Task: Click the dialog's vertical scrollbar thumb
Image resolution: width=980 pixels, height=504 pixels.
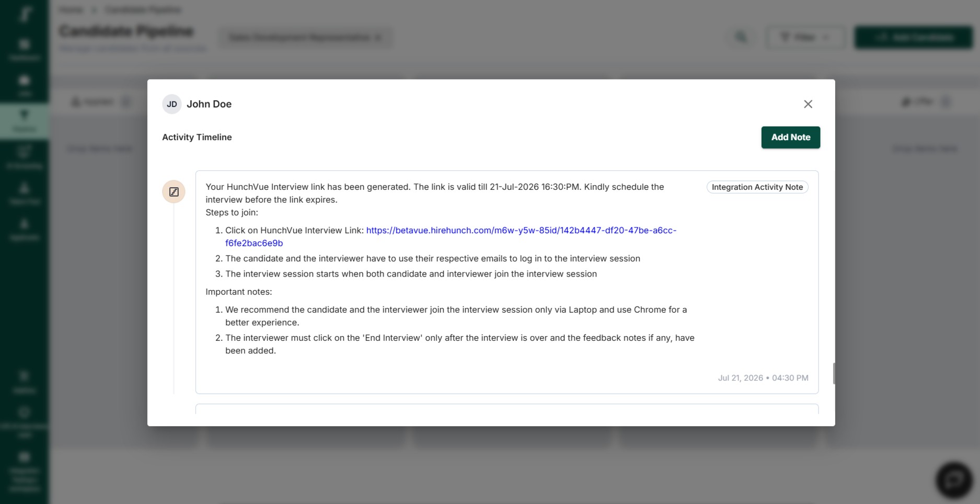Action: pos(833,373)
